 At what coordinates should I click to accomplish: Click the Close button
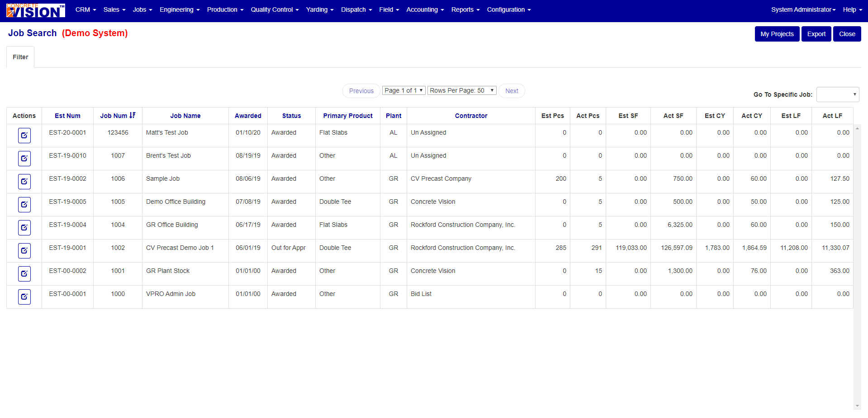[847, 34]
